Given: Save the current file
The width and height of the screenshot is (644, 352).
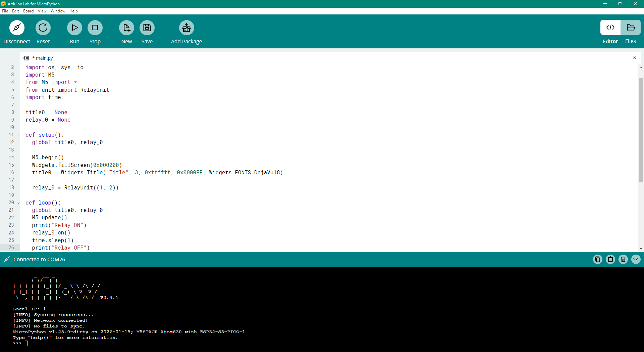Looking at the screenshot, I should (147, 28).
